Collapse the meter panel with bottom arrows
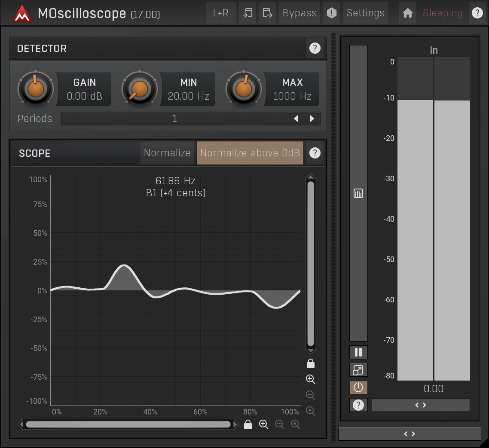 pyautogui.click(x=409, y=434)
